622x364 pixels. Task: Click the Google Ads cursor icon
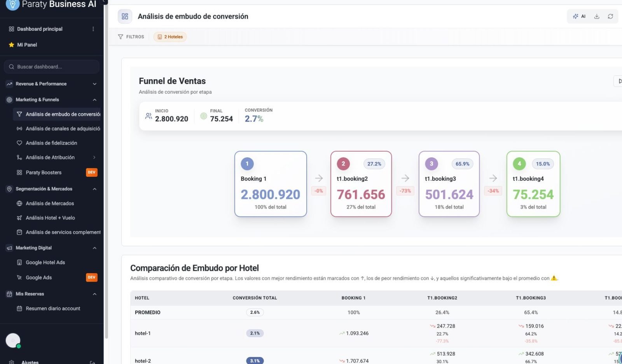pos(19,278)
